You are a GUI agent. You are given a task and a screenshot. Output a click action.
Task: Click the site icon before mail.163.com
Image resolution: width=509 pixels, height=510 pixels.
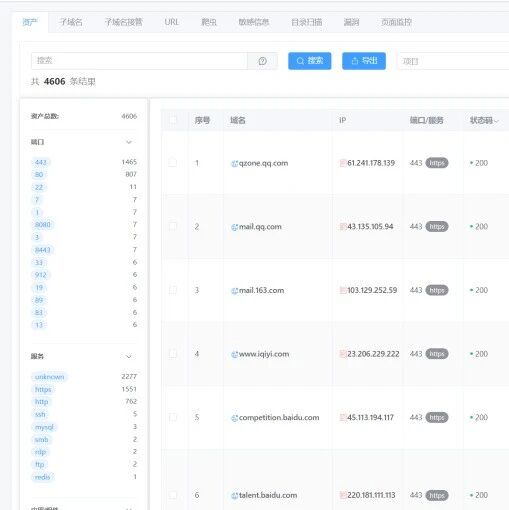click(235, 291)
